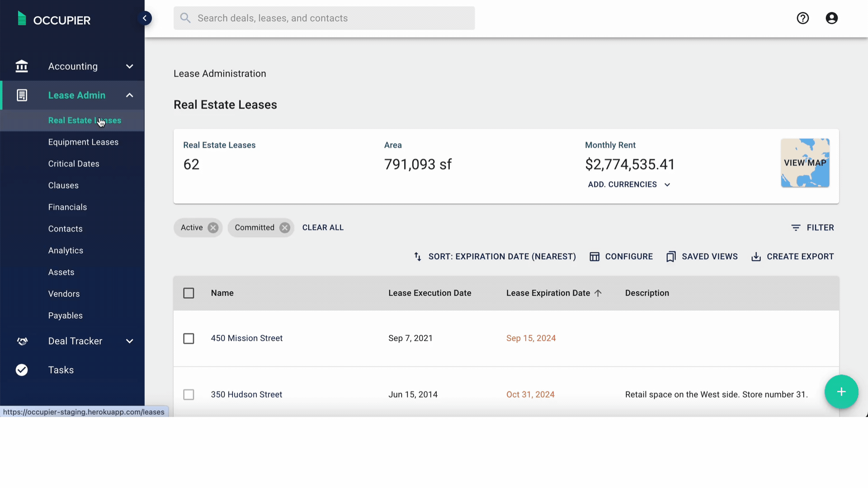Toggle the Committed filter checkbox off
The width and height of the screenshot is (868, 488).
[x=284, y=227]
